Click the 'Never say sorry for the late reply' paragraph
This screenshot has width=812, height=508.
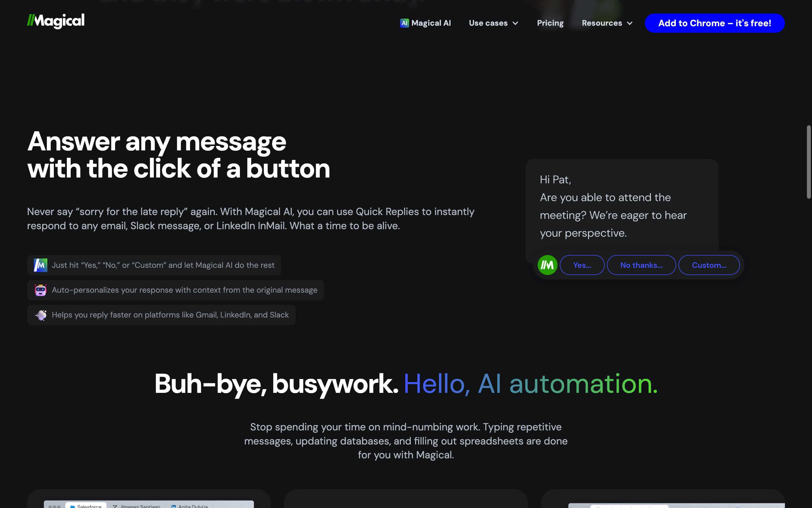point(251,219)
